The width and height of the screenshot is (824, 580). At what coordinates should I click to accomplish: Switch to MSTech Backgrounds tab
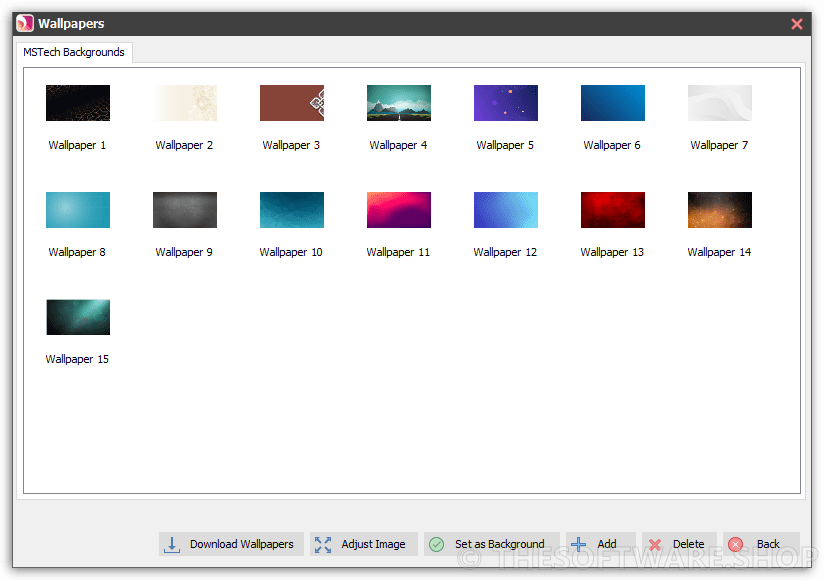74,52
